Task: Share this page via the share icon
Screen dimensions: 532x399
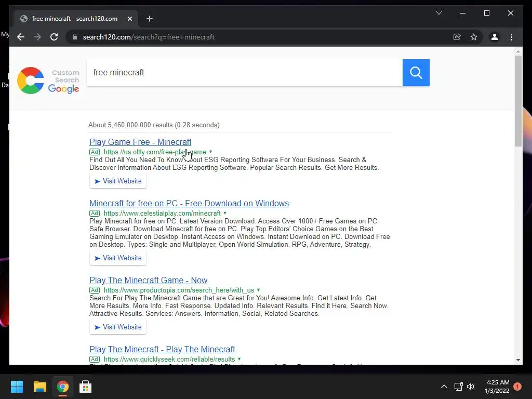Action: pyautogui.click(x=457, y=37)
